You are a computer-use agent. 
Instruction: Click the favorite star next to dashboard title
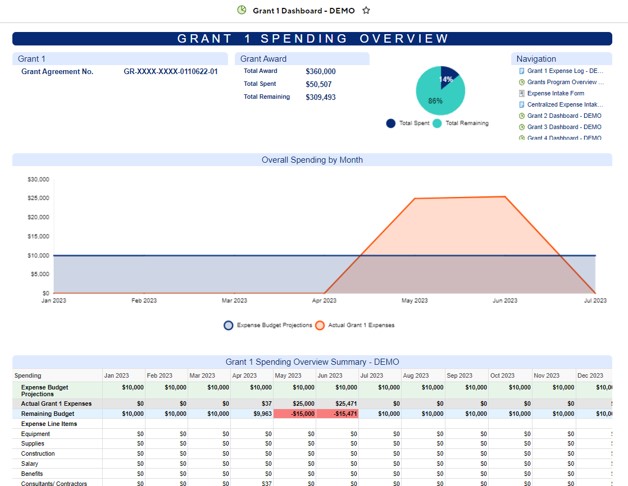tap(366, 10)
